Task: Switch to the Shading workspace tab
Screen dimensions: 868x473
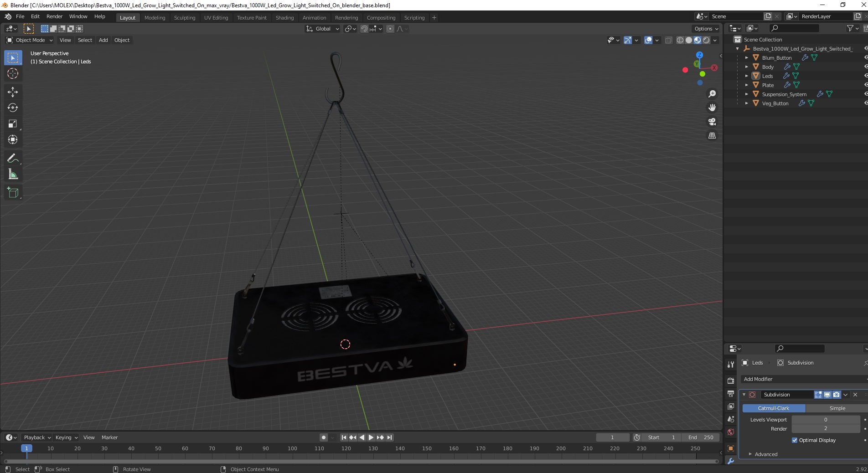Action: click(284, 18)
